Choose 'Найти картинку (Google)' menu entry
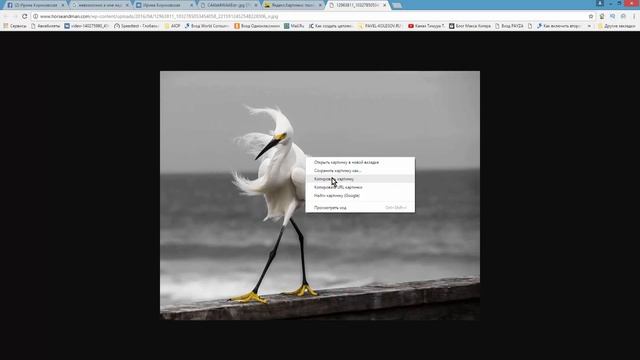 point(360,196)
